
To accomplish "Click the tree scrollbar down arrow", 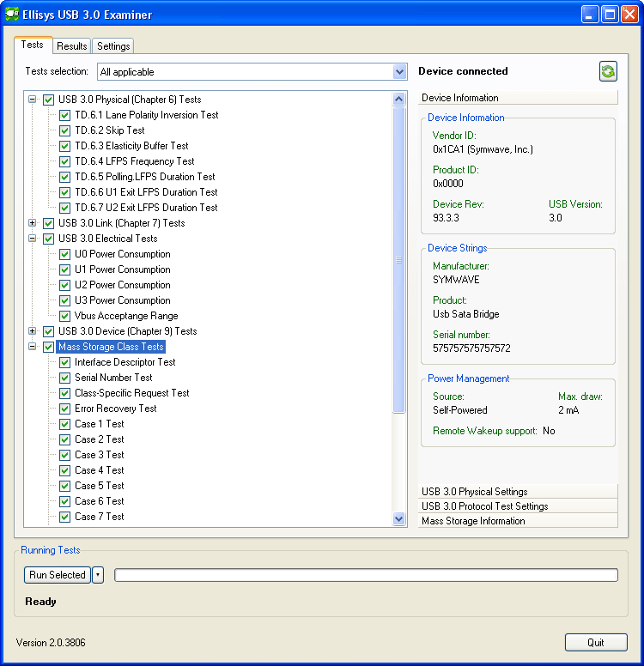I will pyautogui.click(x=399, y=518).
